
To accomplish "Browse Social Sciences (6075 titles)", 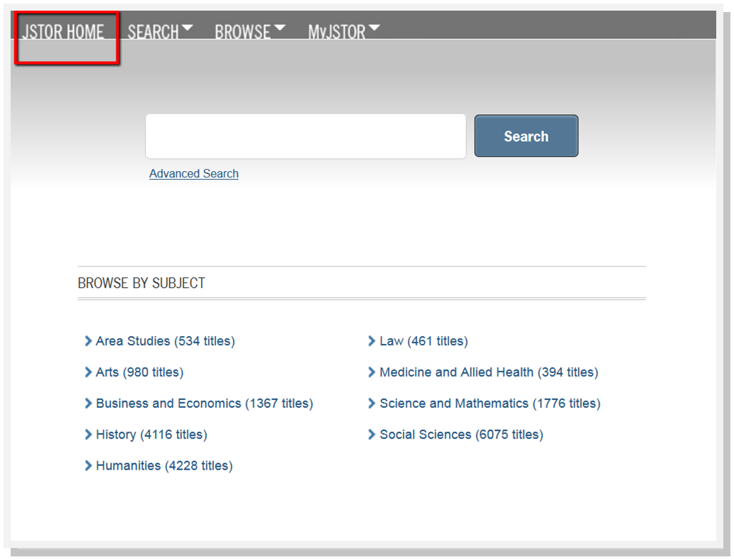I will coord(461,434).
